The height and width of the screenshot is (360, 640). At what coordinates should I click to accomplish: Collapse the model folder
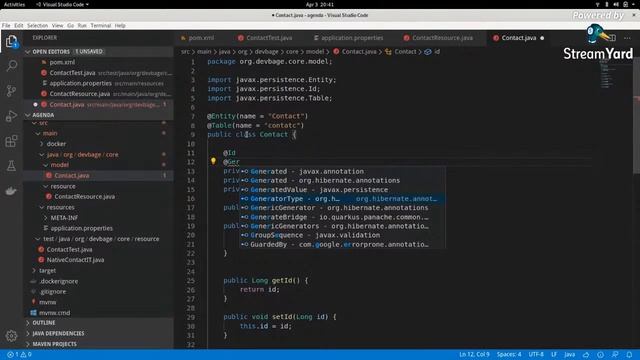coord(46,165)
